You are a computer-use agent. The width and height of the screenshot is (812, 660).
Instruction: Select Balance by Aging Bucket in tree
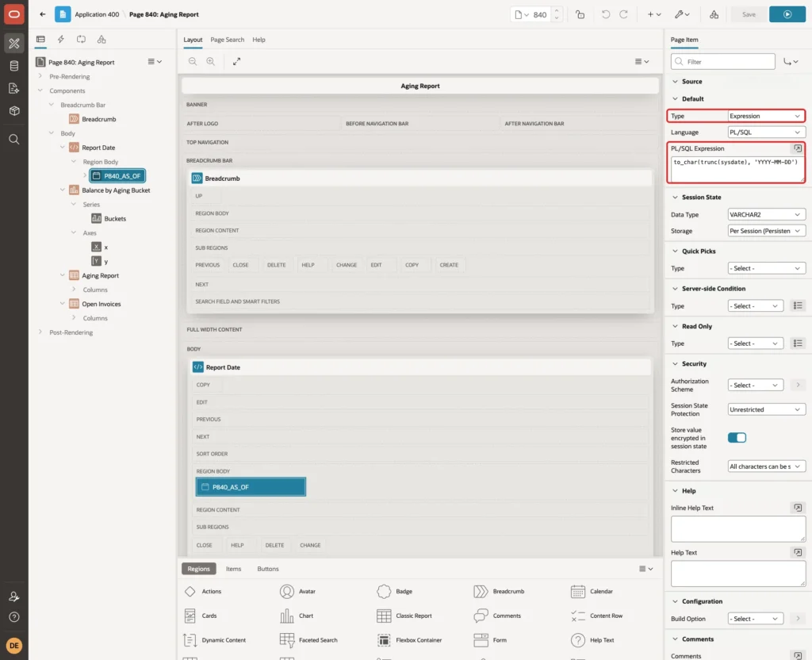(x=116, y=190)
